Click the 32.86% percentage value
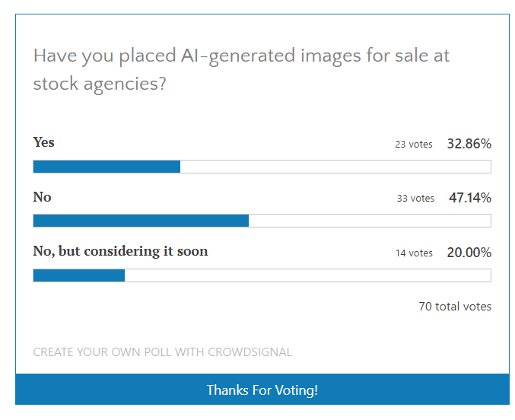This screenshot has width=515, height=420. tap(469, 144)
